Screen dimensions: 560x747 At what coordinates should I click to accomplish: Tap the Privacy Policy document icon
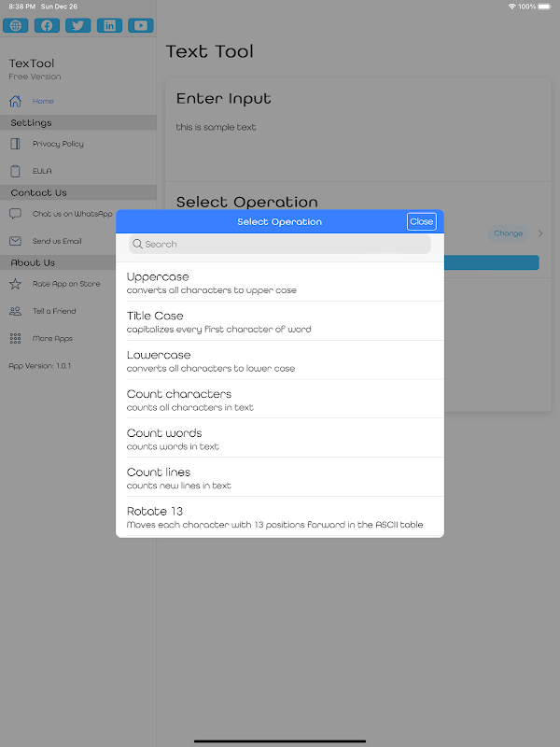coord(15,144)
